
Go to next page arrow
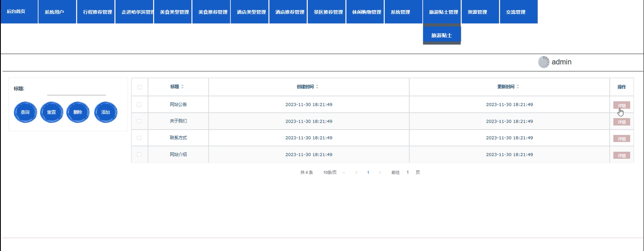point(380,173)
